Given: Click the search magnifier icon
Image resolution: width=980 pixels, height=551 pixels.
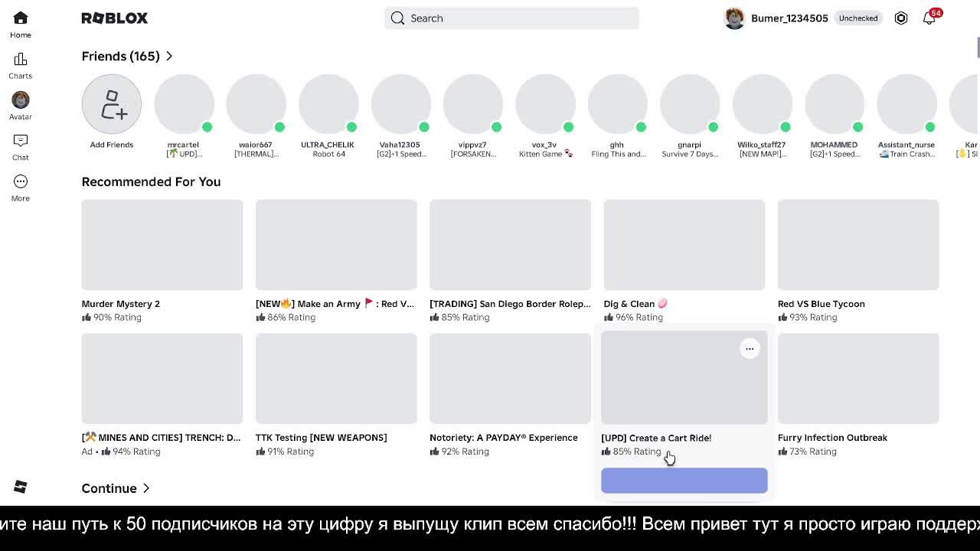Looking at the screenshot, I should [397, 18].
